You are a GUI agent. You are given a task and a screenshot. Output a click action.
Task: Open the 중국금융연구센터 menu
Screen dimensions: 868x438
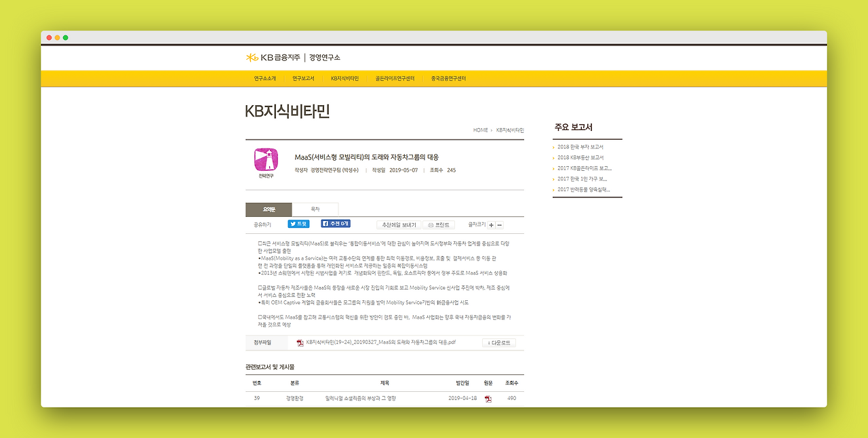(x=448, y=79)
